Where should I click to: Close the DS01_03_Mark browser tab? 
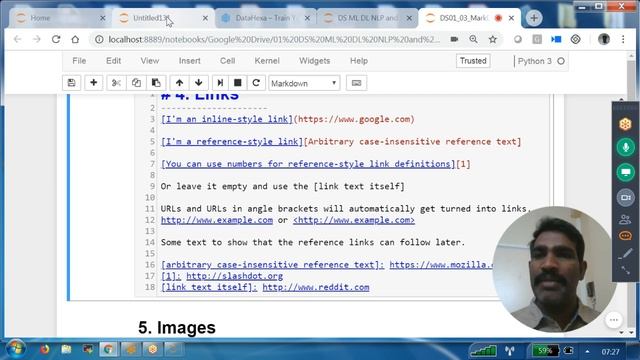(x=511, y=18)
